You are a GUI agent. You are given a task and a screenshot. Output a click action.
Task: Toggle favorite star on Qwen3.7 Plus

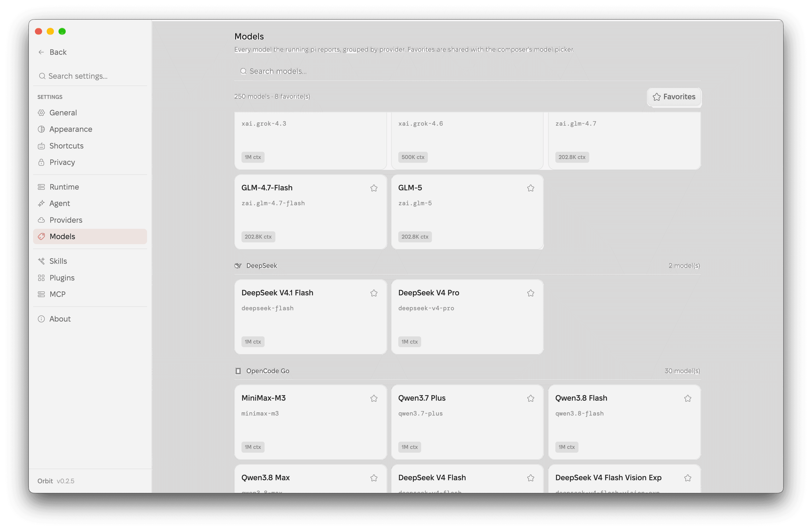530,398
